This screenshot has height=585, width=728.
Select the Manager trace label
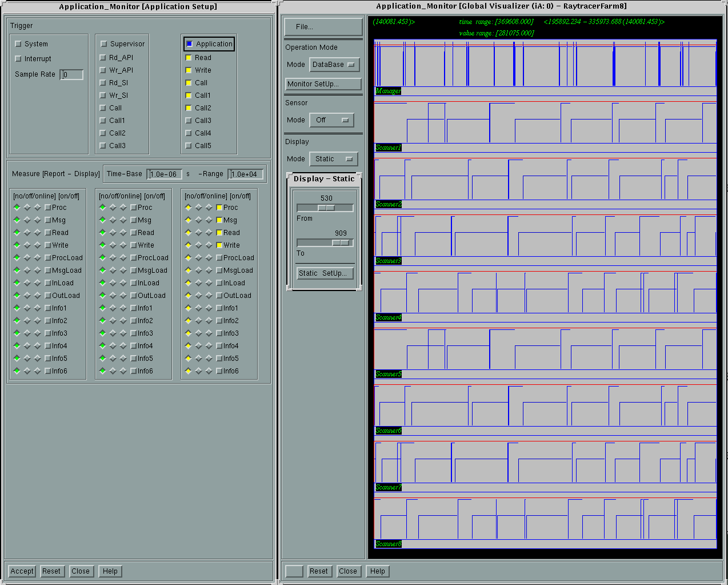click(x=388, y=91)
